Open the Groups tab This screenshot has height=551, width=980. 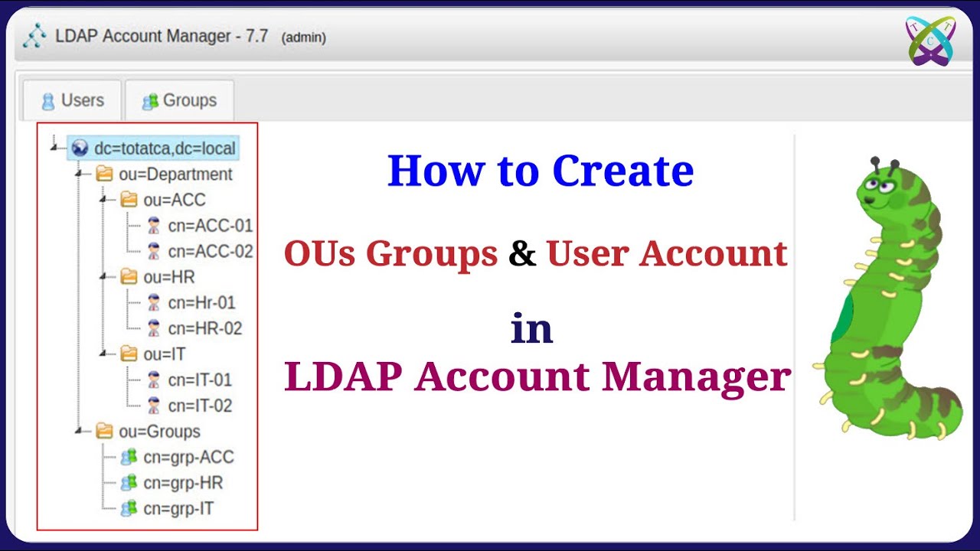coord(179,100)
